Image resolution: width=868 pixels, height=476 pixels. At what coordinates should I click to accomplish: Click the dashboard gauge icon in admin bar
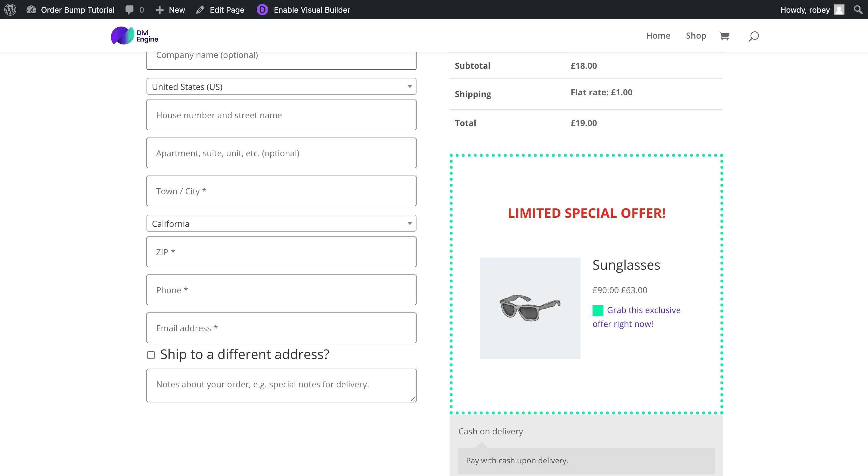click(x=31, y=9)
